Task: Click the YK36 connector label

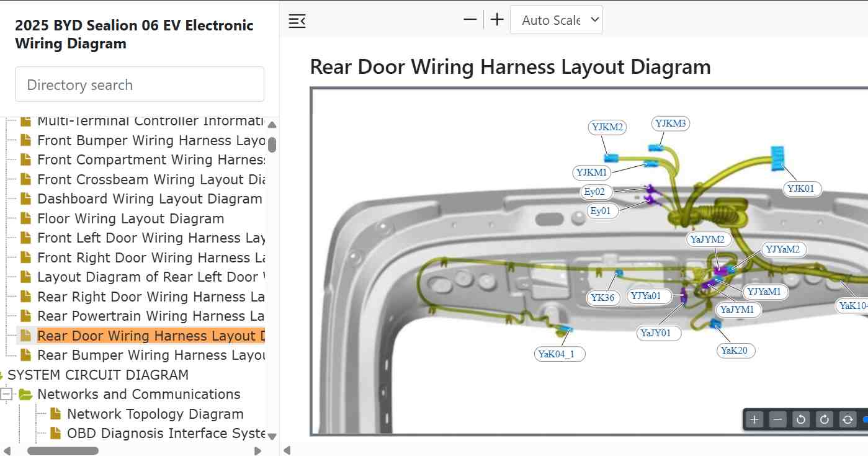Action: pyautogui.click(x=602, y=297)
